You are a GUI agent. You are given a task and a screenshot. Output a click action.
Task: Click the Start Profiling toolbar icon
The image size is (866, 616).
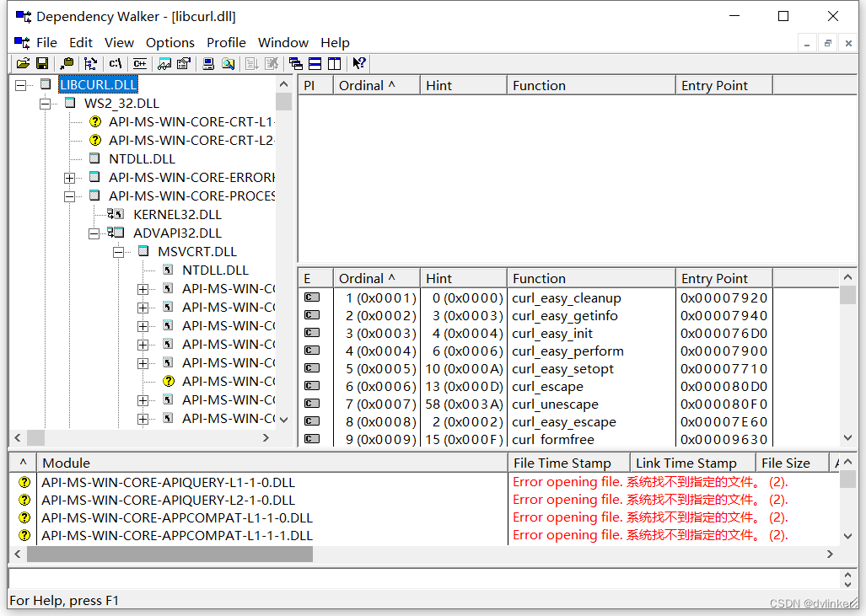click(x=252, y=63)
